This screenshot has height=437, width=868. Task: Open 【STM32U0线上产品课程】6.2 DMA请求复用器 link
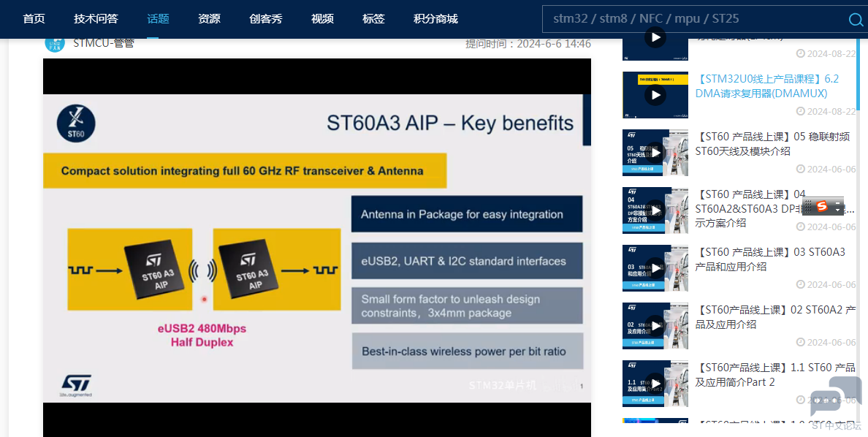click(767, 85)
